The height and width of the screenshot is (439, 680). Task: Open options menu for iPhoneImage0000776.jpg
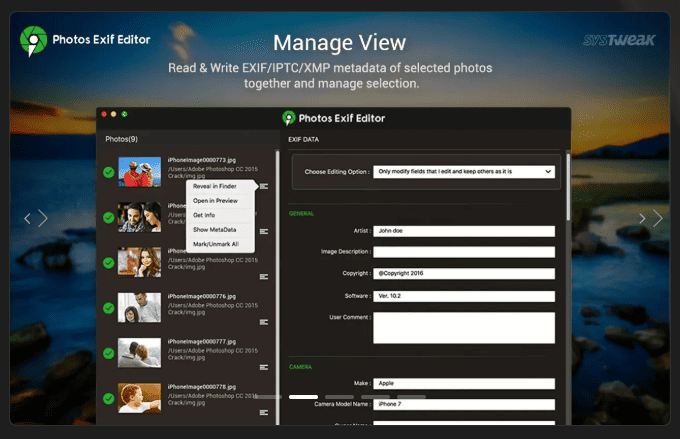[264, 322]
